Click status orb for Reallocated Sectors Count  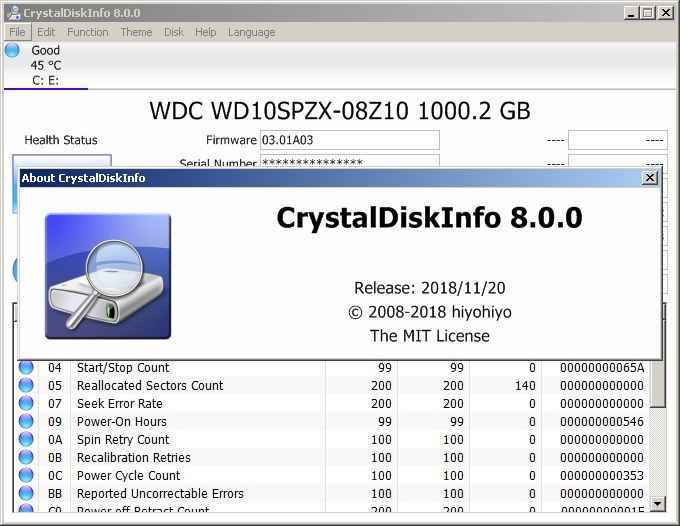(26, 385)
